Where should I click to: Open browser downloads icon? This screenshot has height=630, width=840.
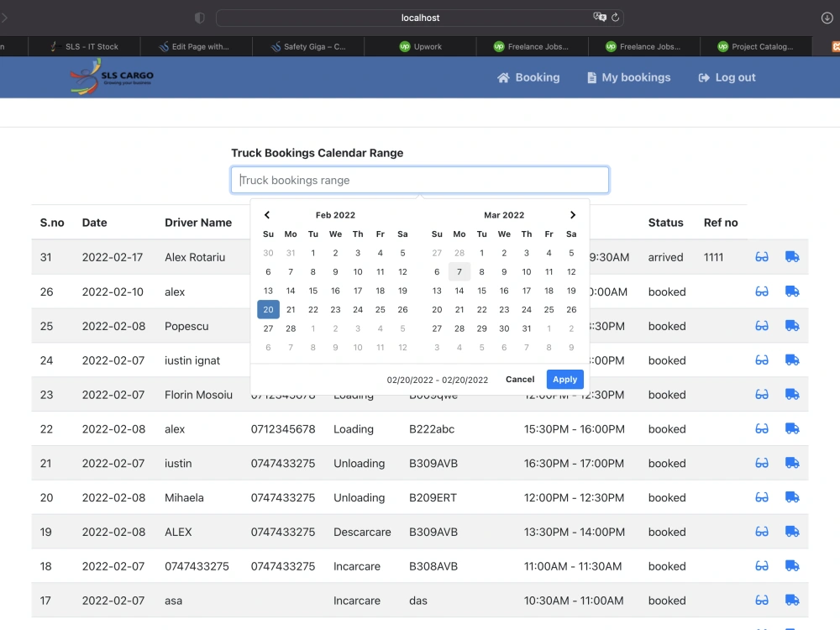827,18
